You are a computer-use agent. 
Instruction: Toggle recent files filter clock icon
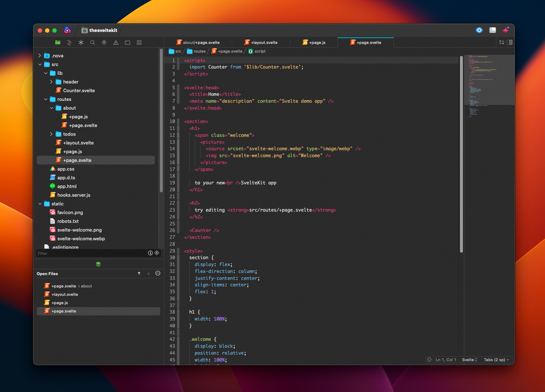pos(150,253)
